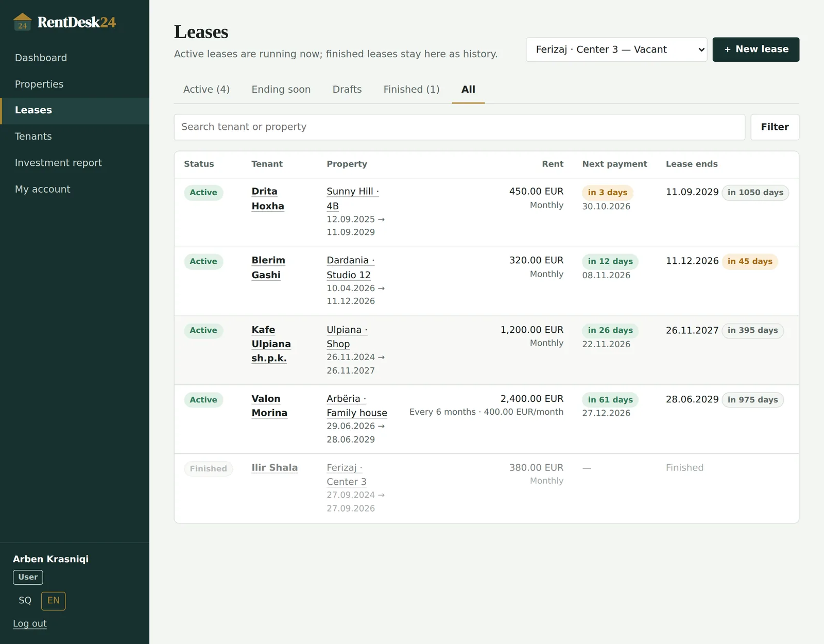Open property Ferizaj · Center 3 link
Image resolution: width=824 pixels, height=644 pixels.
click(347, 475)
